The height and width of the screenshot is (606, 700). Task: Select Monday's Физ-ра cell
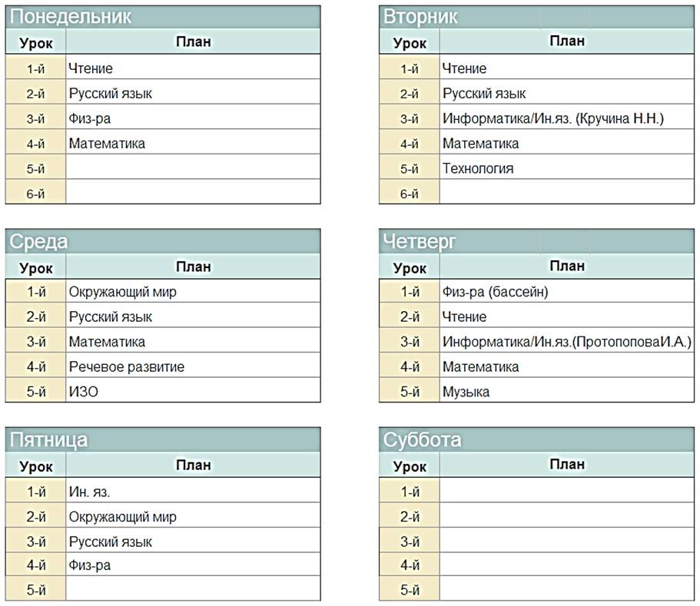pos(193,118)
